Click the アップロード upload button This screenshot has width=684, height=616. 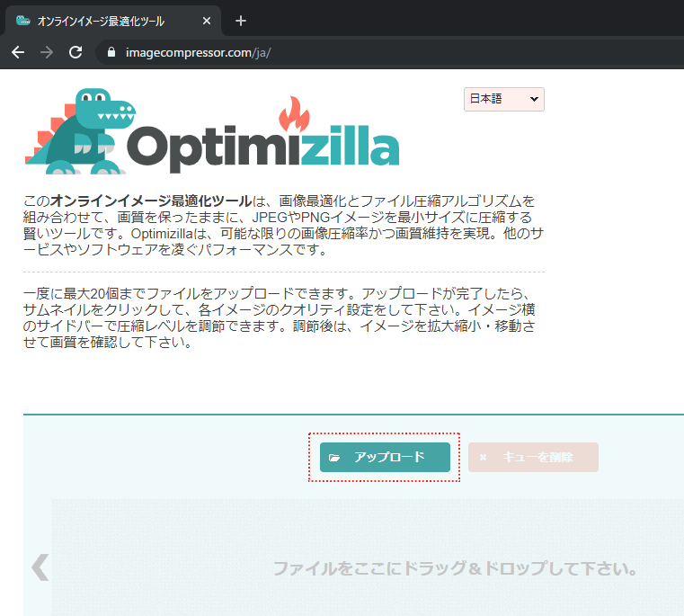385,457
